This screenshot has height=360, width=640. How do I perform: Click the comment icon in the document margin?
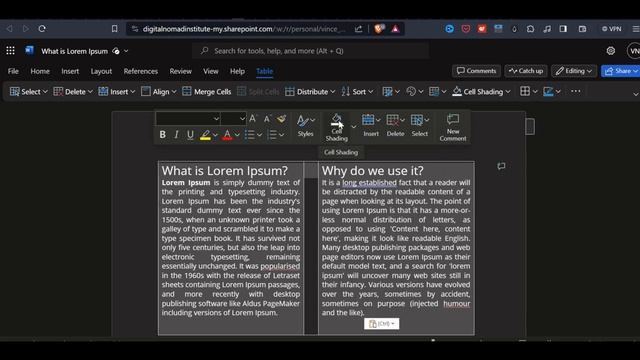pyautogui.click(x=501, y=166)
